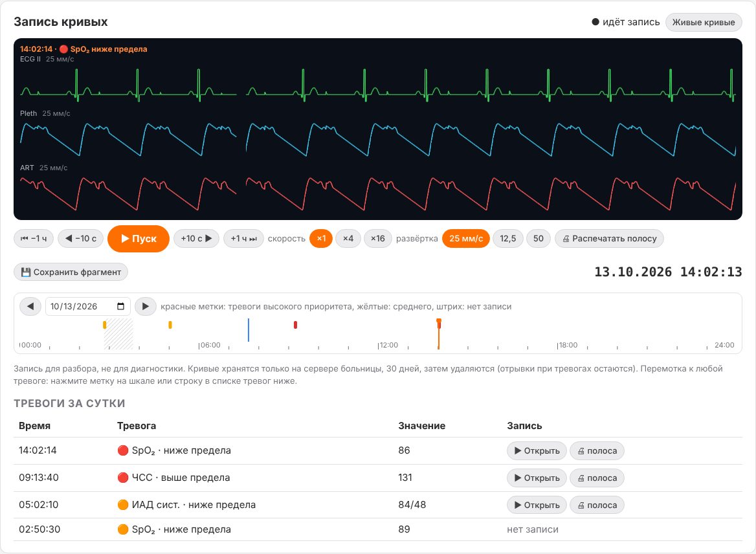Go to next day arrow beside date
Screen dimensions: 756x554
(x=145, y=307)
